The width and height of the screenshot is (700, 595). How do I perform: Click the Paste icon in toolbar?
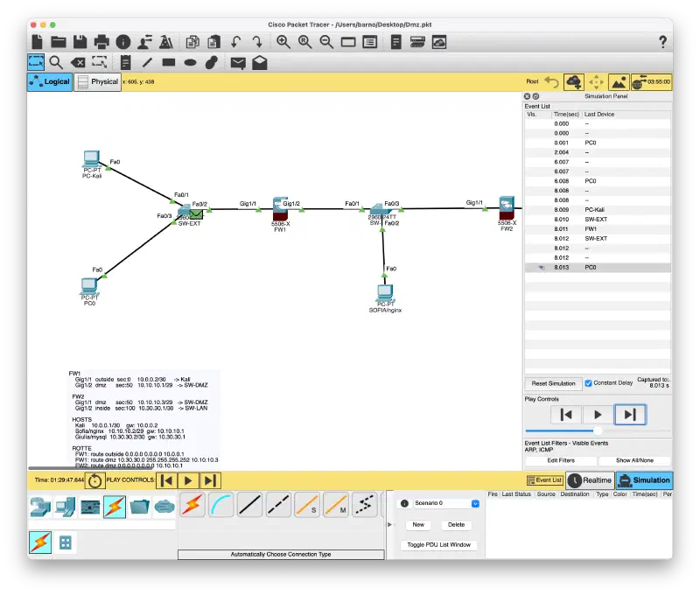[x=213, y=42]
